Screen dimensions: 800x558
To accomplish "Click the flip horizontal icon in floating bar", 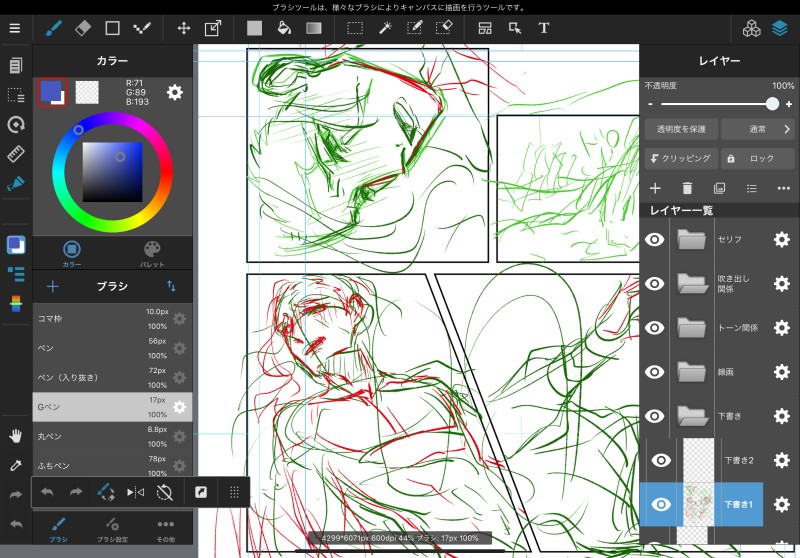I will 135,492.
